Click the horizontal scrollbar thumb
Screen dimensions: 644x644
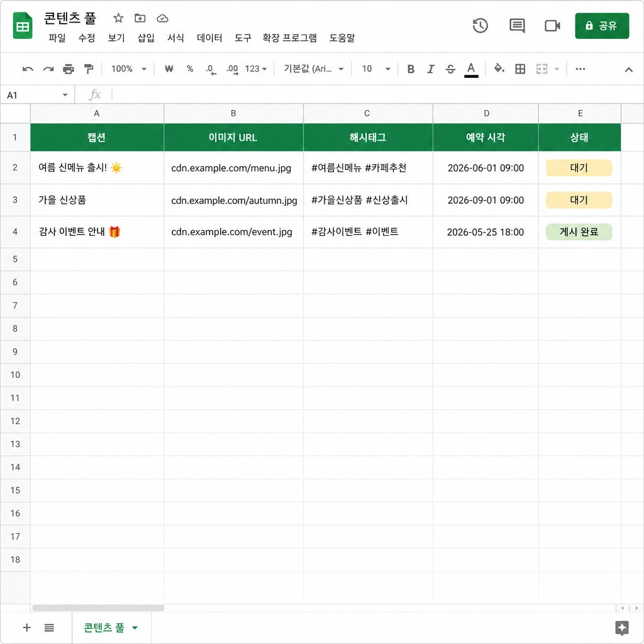pos(98,608)
